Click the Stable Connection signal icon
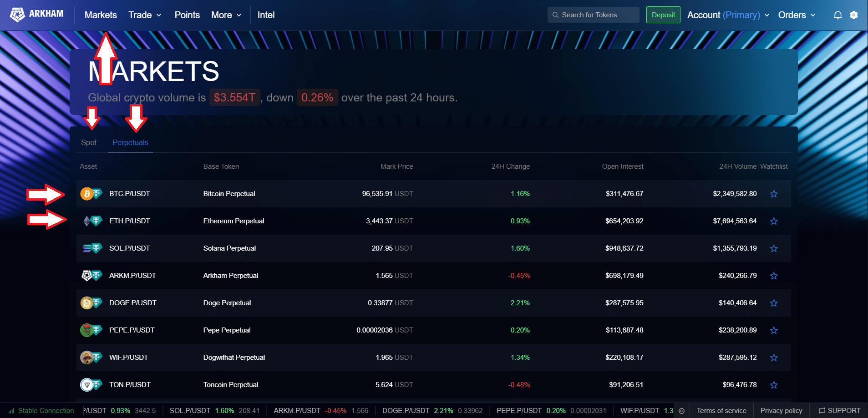This screenshot has height=418, width=868. click(x=11, y=411)
